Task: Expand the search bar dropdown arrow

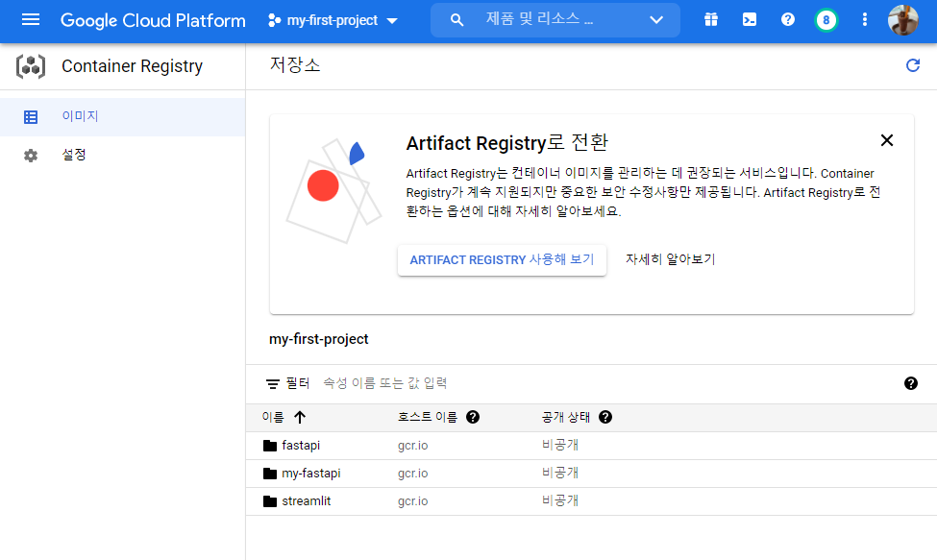Action: tap(656, 20)
